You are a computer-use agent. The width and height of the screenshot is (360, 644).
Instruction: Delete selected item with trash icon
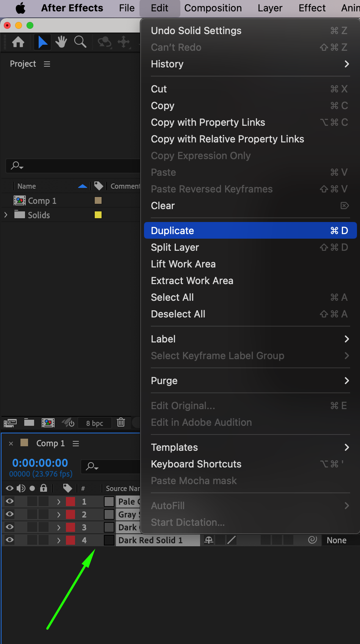121,422
